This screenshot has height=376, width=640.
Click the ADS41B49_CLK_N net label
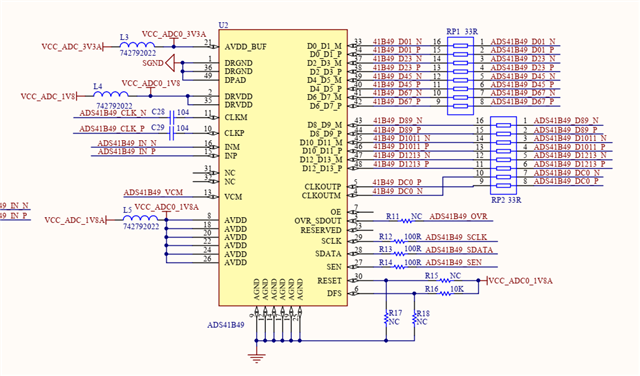113,113
